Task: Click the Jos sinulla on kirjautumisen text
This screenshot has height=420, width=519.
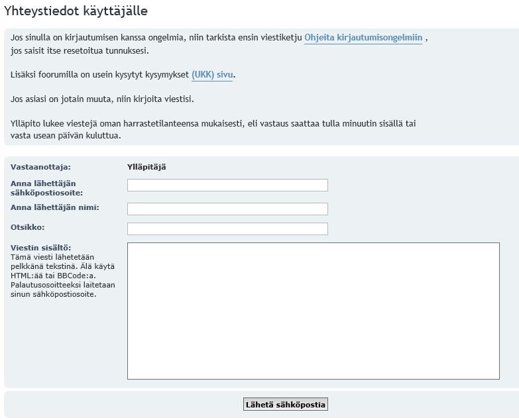Action: point(156,38)
